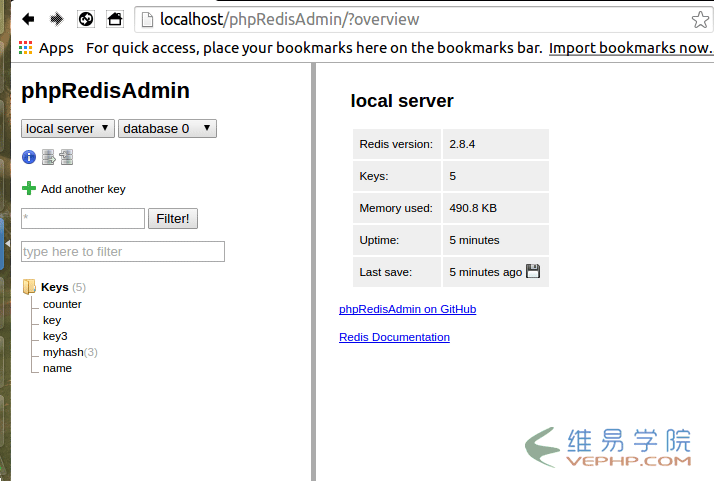Click the Redis version: label cell
This screenshot has height=481, width=714.
click(397, 144)
